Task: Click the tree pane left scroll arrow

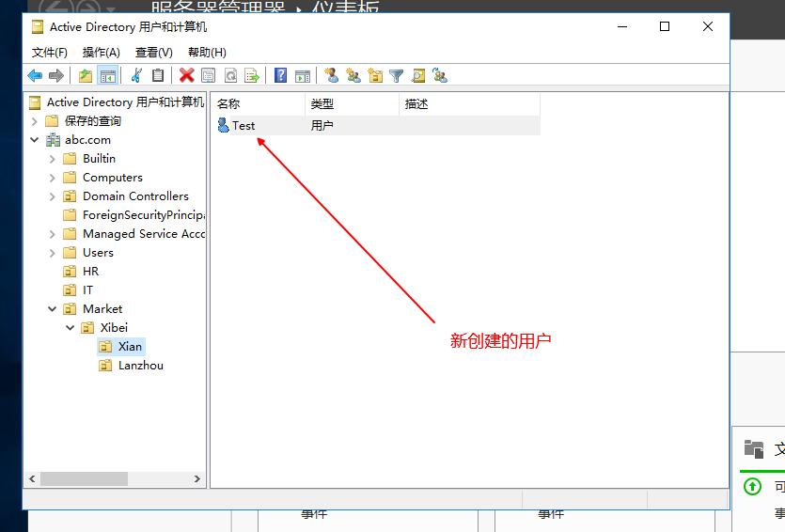Action: (32, 479)
